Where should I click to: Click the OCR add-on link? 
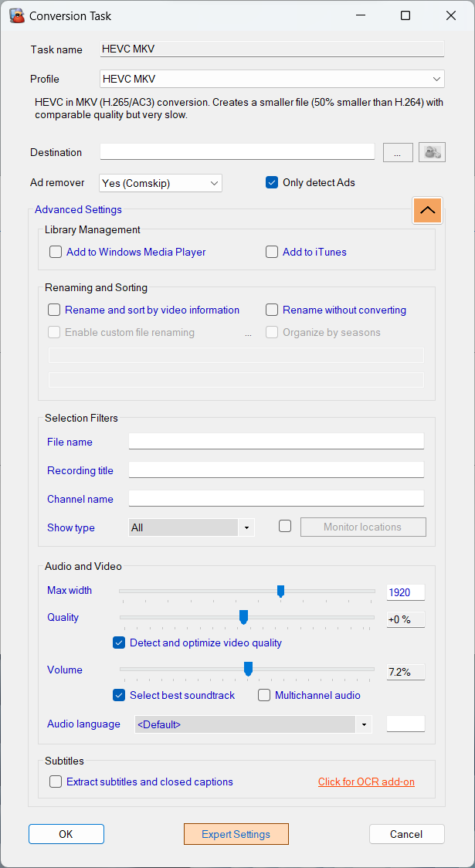pos(367,782)
